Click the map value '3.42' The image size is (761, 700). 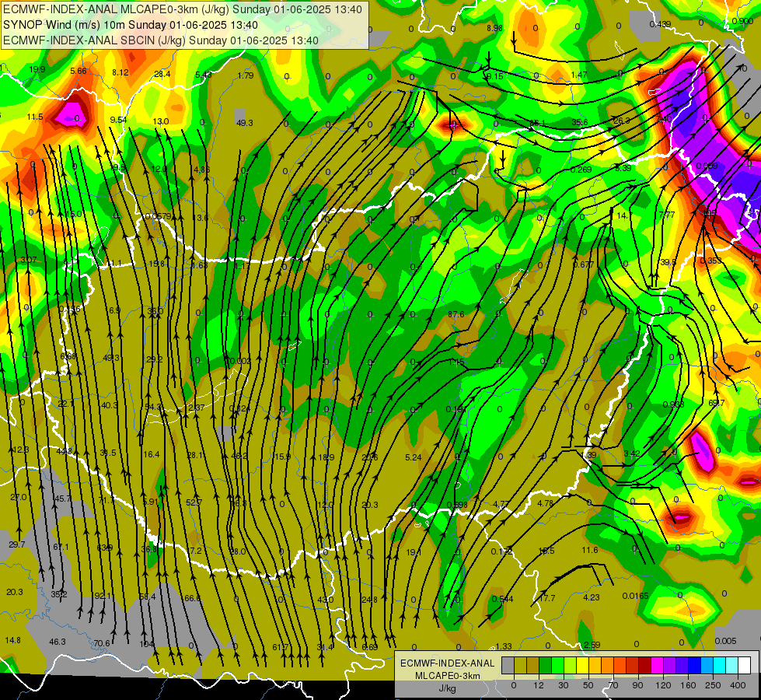tap(632, 453)
